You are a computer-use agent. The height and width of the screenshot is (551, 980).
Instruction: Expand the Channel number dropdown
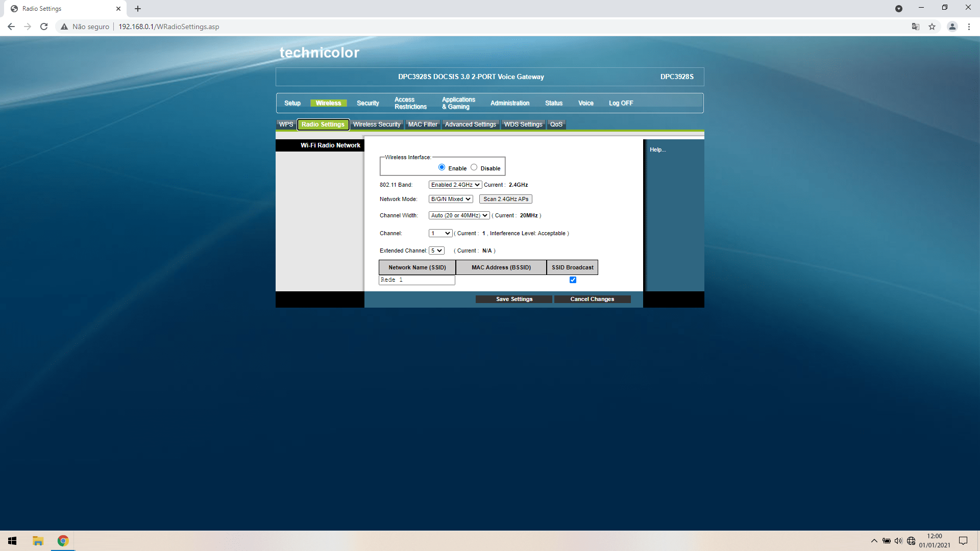pos(440,233)
